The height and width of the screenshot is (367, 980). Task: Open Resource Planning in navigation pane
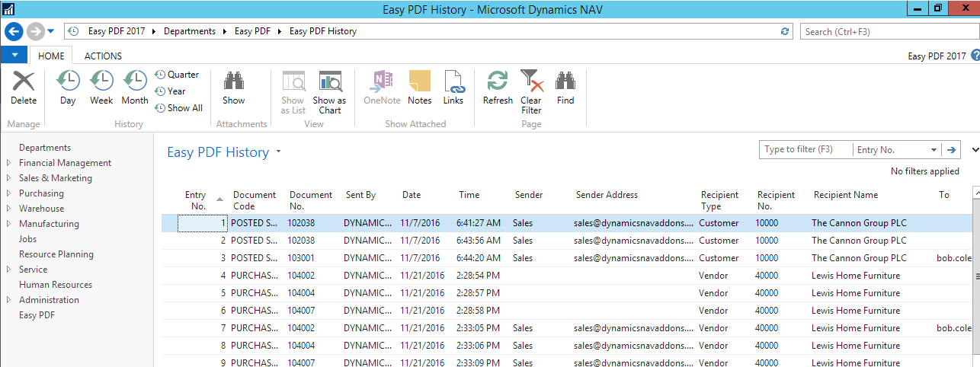(x=56, y=254)
